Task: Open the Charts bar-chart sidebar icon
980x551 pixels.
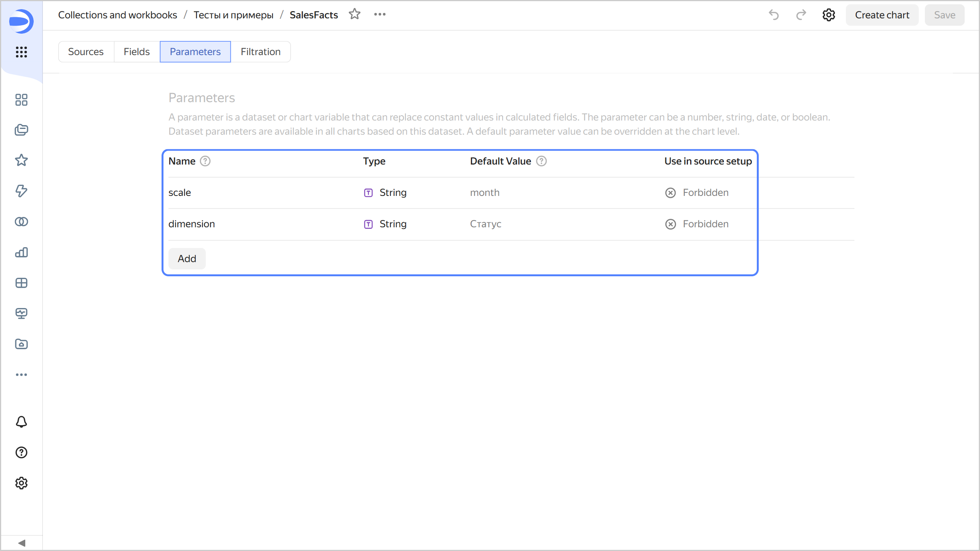Action: [21, 252]
